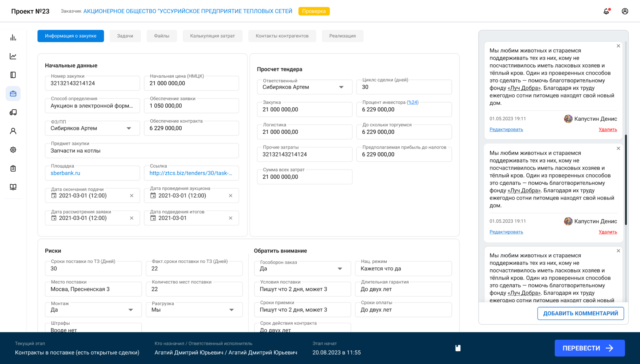Click the Цикл сделки (дней) field
640x364 pixels.
[x=404, y=87]
